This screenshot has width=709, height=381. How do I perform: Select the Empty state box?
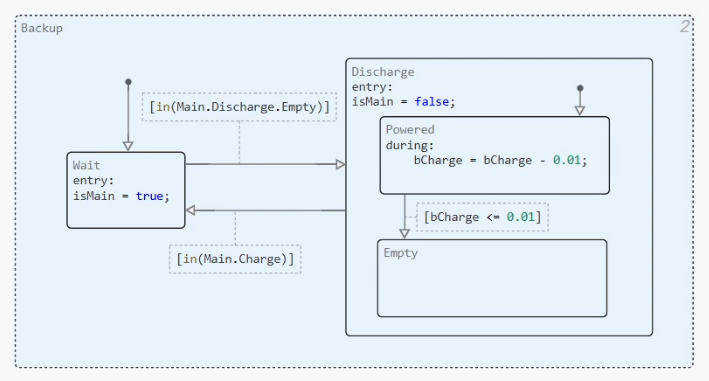coord(492,278)
